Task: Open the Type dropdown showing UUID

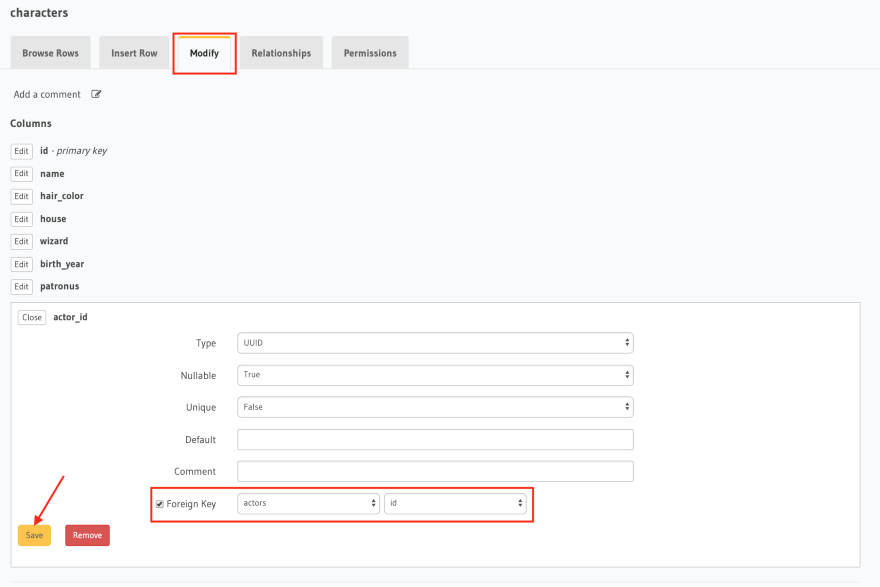Action: pos(435,343)
